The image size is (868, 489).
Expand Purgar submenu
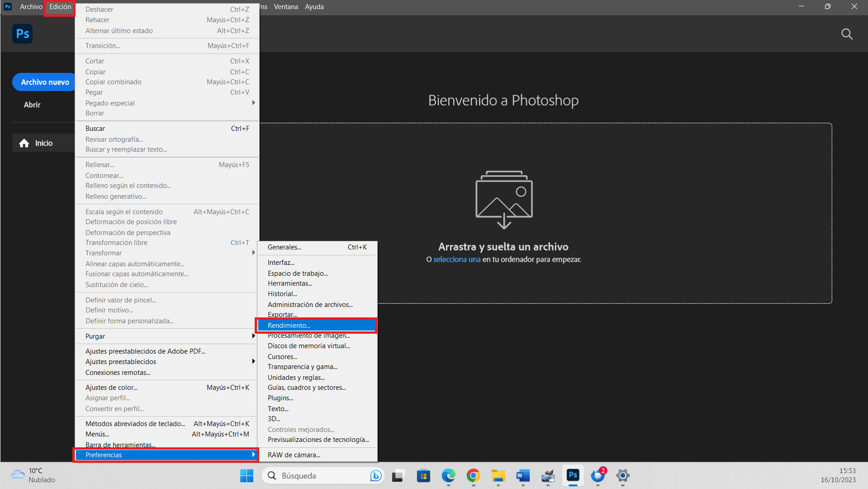(x=167, y=336)
